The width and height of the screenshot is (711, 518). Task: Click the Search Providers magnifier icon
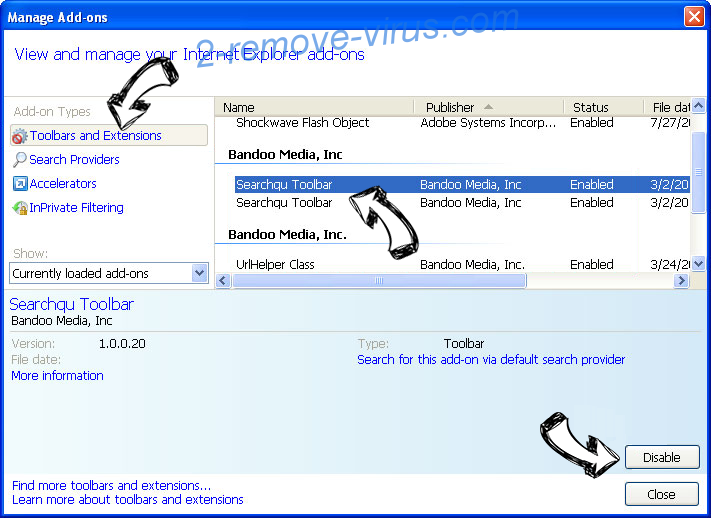coord(20,160)
